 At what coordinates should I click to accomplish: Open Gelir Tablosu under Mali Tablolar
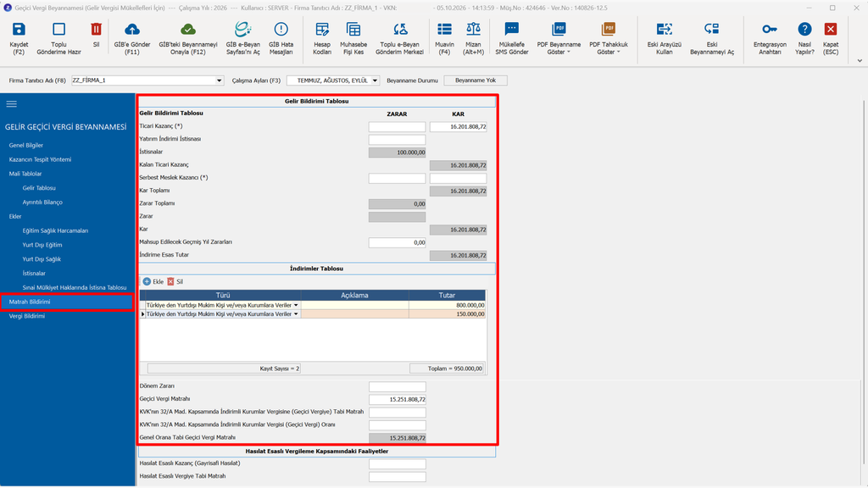[x=39, y=188]
